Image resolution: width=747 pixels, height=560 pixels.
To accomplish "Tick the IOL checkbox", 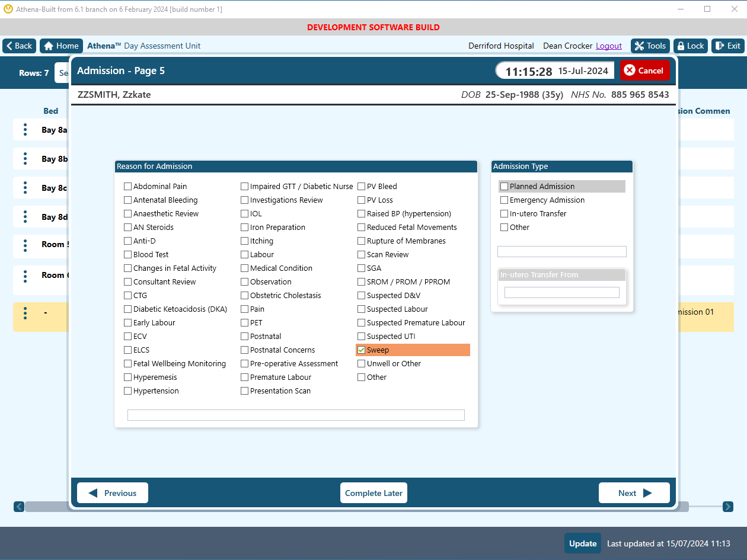I will 244,213.
